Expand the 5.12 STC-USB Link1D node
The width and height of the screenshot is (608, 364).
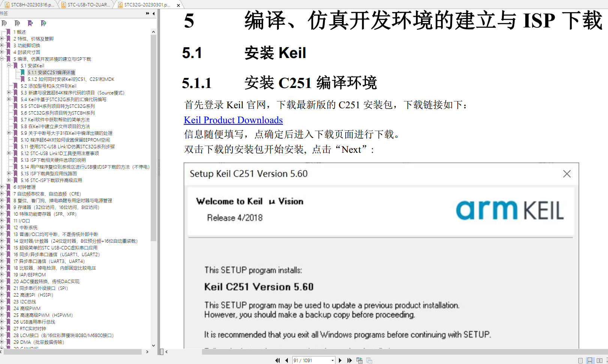pos(9,153)
